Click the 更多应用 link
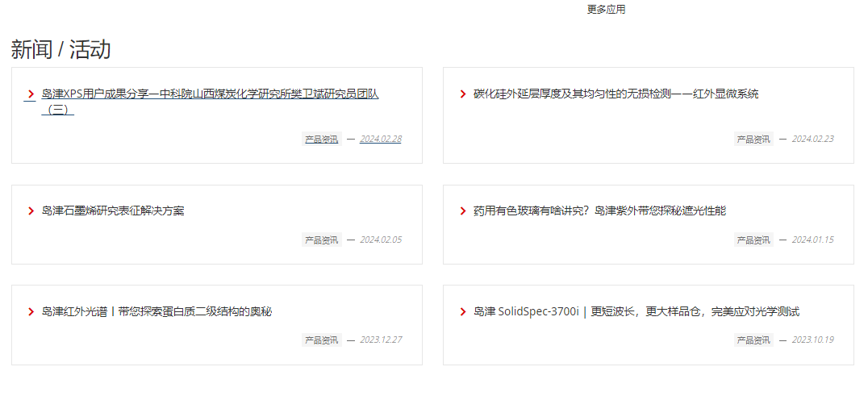The image size is (868, 396). 606,10
